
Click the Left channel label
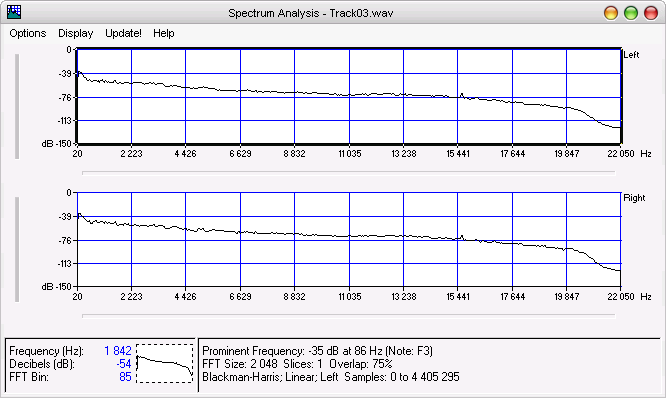(631, 55)
